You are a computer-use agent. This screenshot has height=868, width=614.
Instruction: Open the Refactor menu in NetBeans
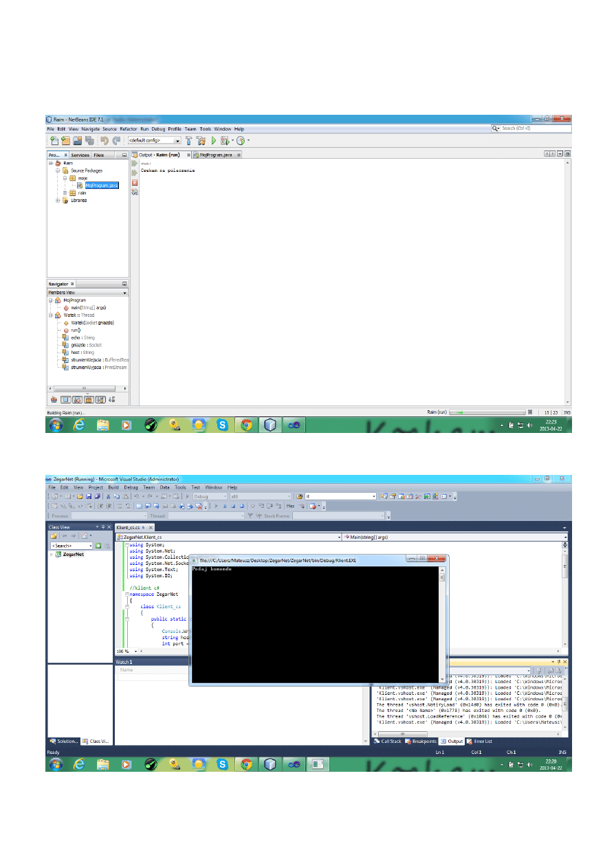pos(128,129)
